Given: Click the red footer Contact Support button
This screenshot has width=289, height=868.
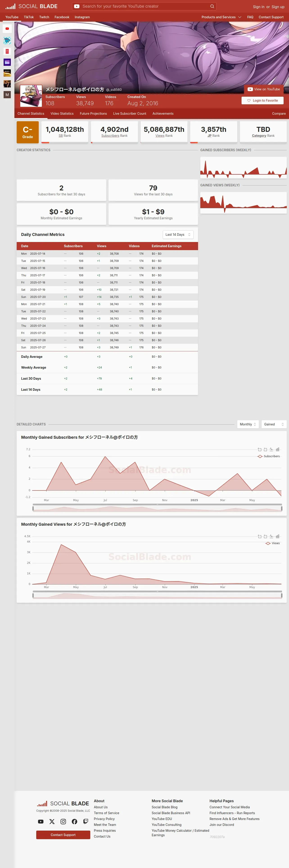Looking at the screenshot, I should tap(63, 835).
